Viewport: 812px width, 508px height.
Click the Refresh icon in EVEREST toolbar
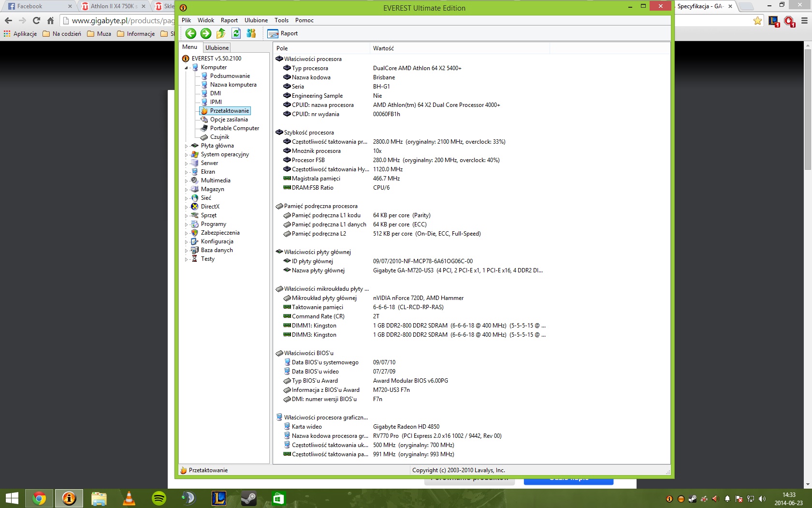point(236,33)
